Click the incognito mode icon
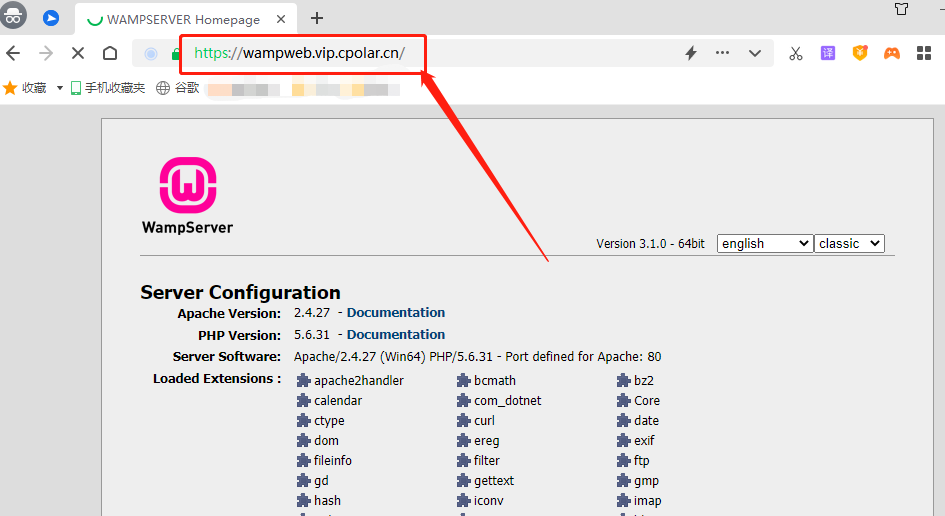Screen dimensions: 945x516 (x=13, y=15)
